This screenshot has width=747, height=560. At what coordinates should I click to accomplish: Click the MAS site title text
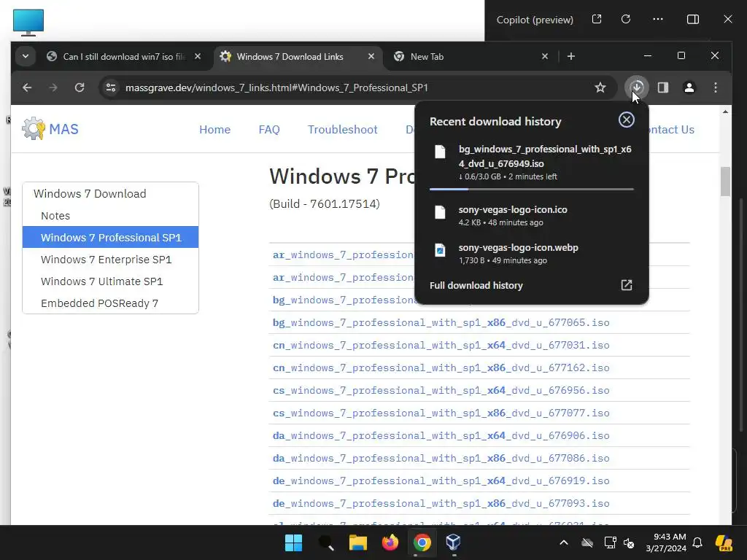[64, 129]
